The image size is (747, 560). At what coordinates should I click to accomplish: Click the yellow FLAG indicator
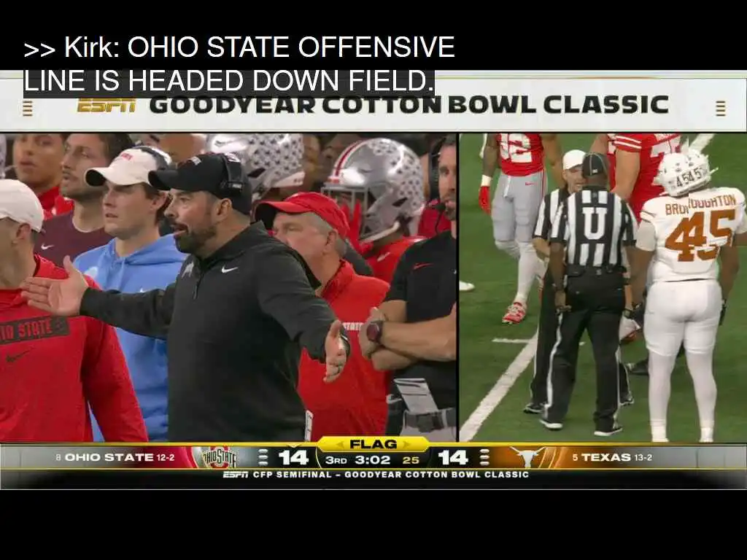pyautogui.click(x=373, y=444)
